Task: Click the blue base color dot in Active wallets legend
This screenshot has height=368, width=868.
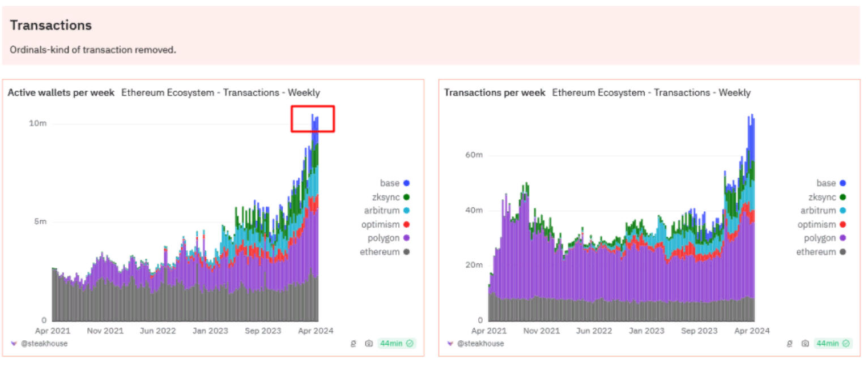Action: click(x=406, y=183)
